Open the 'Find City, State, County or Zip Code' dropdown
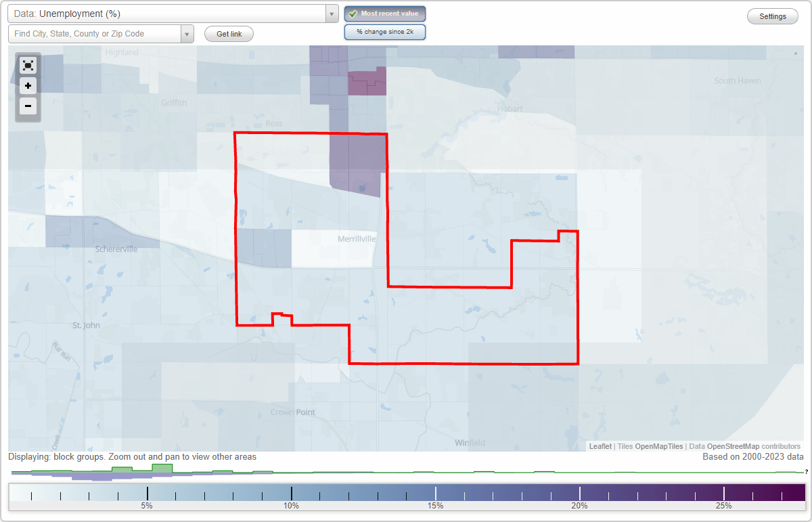812x522 pixels. (187, 32)
